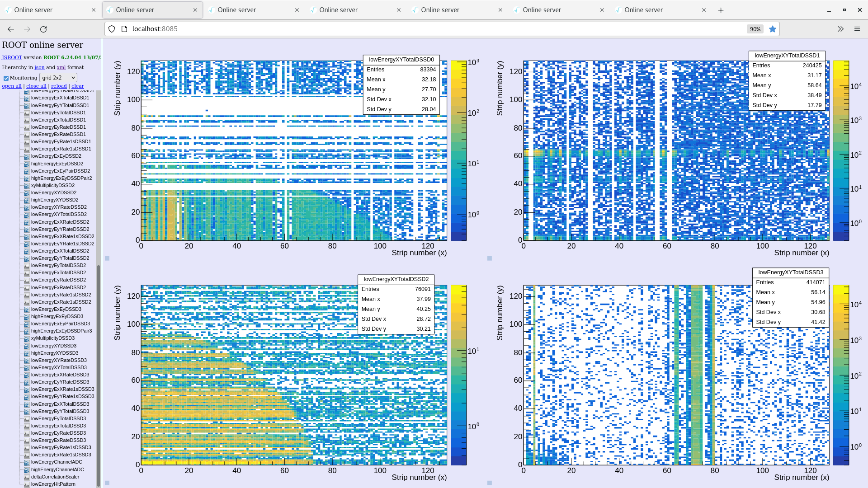Screen dimensions: 868x488
Task: Open the browser hamburger menu
Action: [x=857, y=29]
